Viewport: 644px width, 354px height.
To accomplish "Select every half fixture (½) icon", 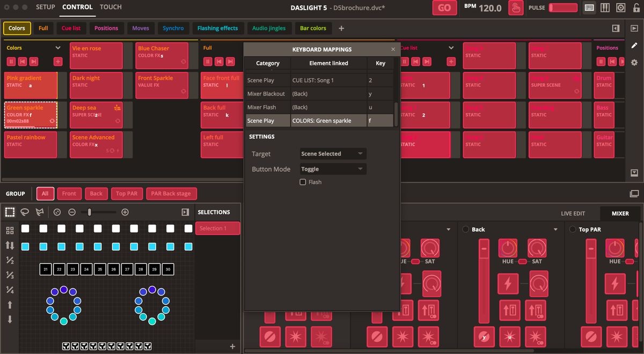I will [x=10, y=260].
